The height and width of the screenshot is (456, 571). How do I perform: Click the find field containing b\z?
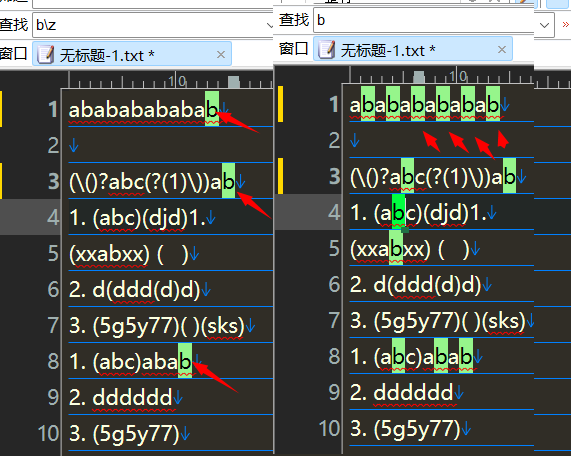coord(153,25)
